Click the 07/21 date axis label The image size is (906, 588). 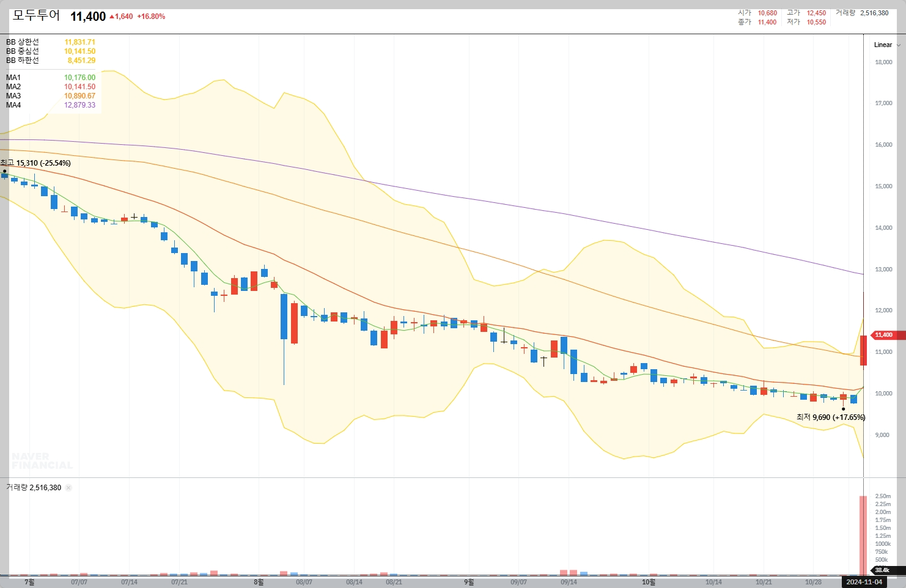(x=179, y=582)
